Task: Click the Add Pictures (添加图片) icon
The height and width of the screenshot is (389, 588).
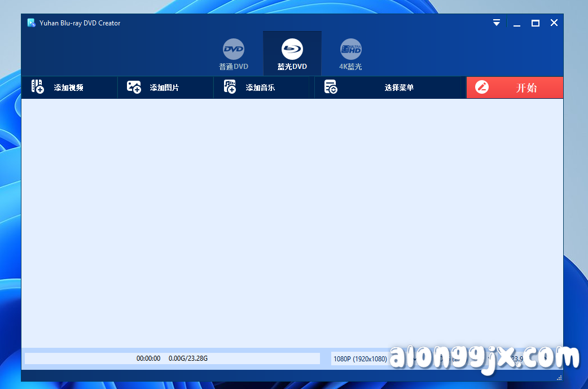Action: [133, 87]
